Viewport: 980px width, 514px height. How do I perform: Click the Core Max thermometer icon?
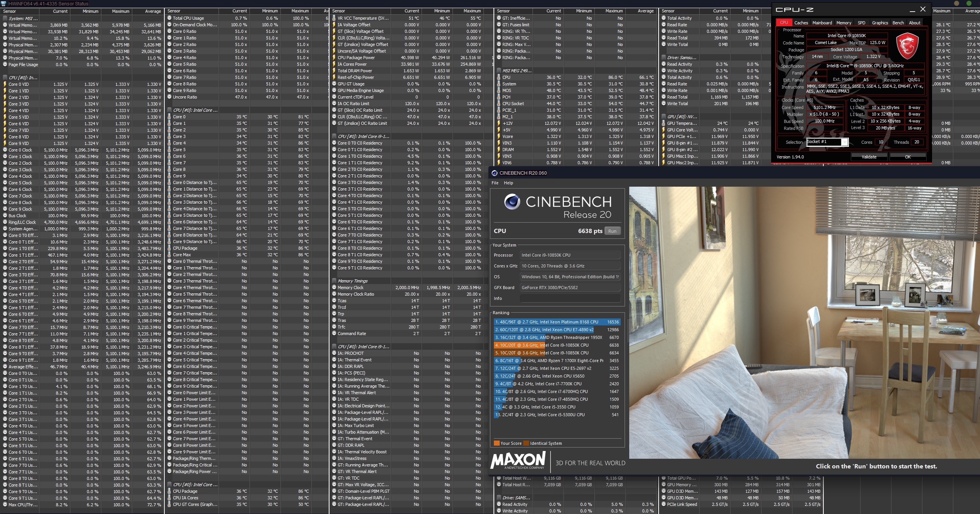(169, 255)
